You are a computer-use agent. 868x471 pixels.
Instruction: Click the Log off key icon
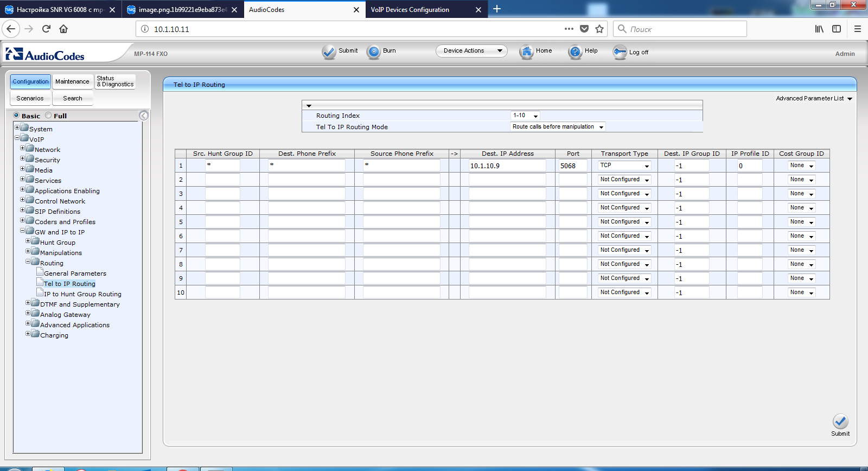pos(620,52)
